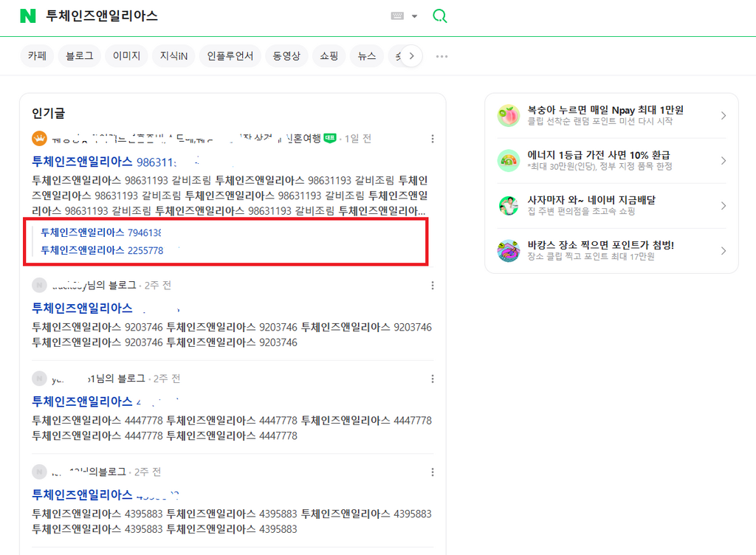The width and height of the screenshot is (756, 555).
Task: Select the 이미지 tab
Action: pyautogui.click(x=126, y=56)
